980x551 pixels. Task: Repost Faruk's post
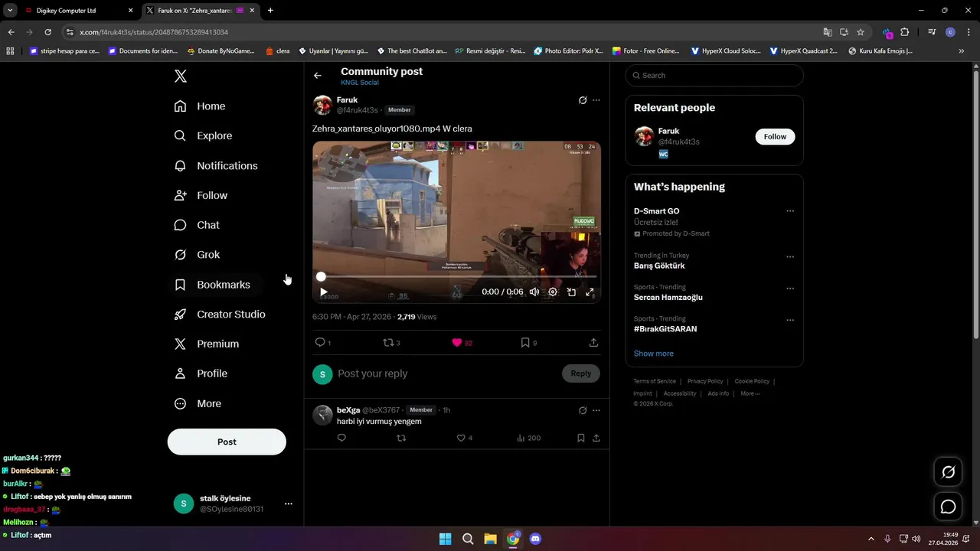click(388, 342)
